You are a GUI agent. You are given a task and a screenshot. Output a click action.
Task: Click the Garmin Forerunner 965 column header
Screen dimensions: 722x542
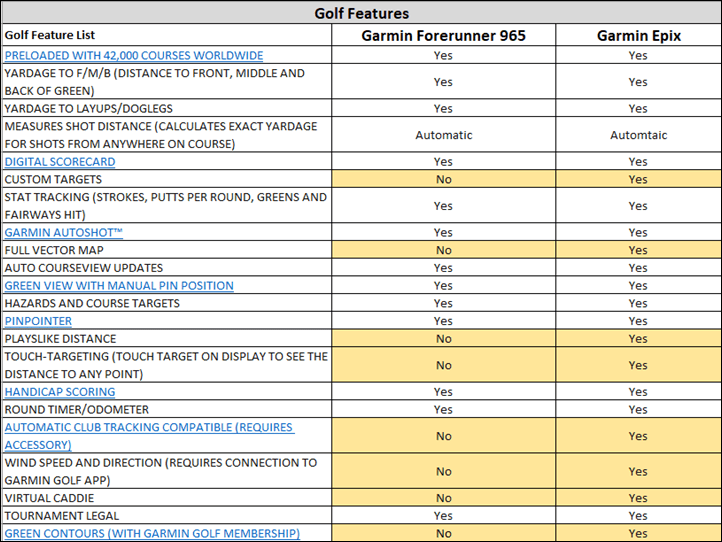point(443,35)
